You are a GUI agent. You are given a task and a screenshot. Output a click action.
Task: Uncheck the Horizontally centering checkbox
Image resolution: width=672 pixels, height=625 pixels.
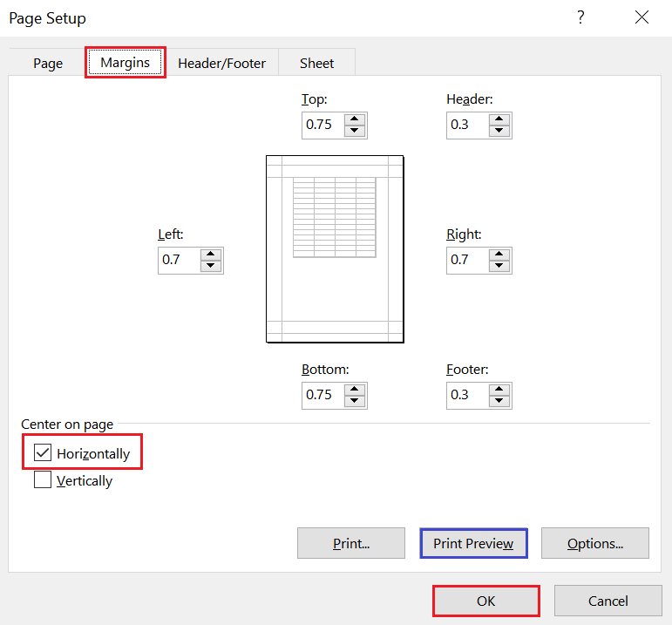[43, 452]
